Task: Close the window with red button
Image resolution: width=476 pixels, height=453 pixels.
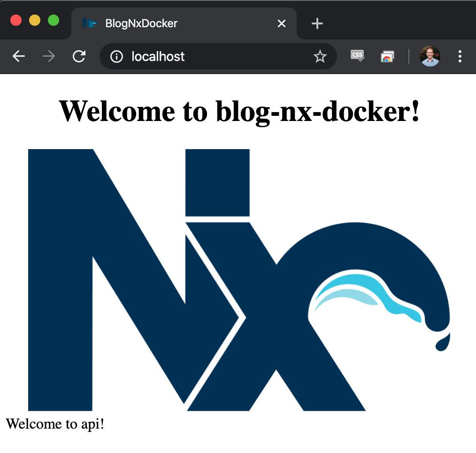Action: coord(16,20)
